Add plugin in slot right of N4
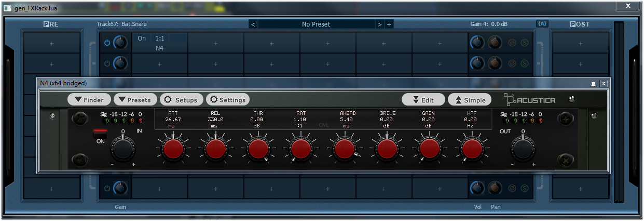Viewport: 644px width, 221px height. point(215,43)
